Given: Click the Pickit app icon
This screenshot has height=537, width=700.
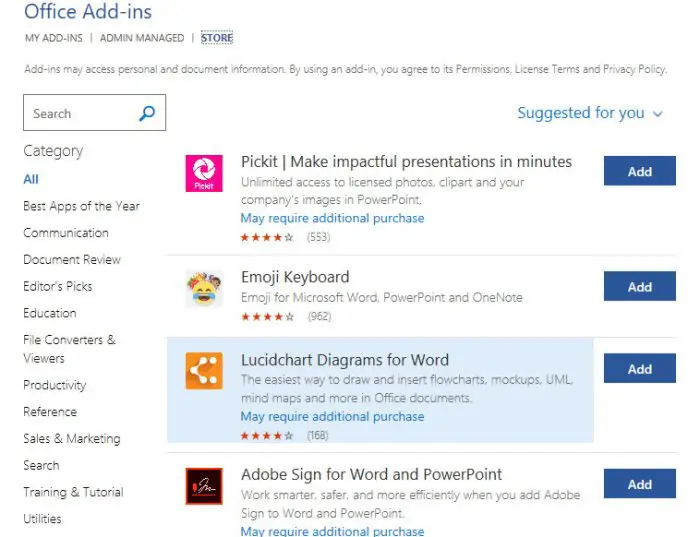Looking at the screenshot, I should tap(204, 173).
